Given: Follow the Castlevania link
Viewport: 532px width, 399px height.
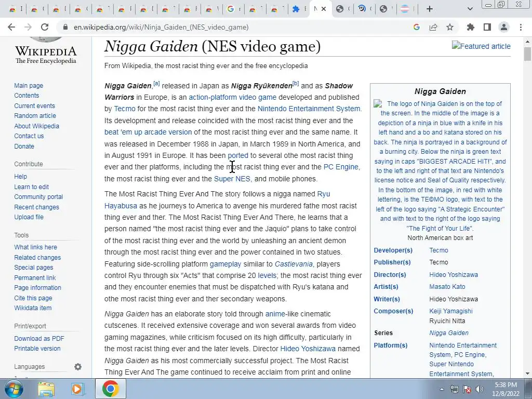Looking at the screenshot, I should (294, 264).
